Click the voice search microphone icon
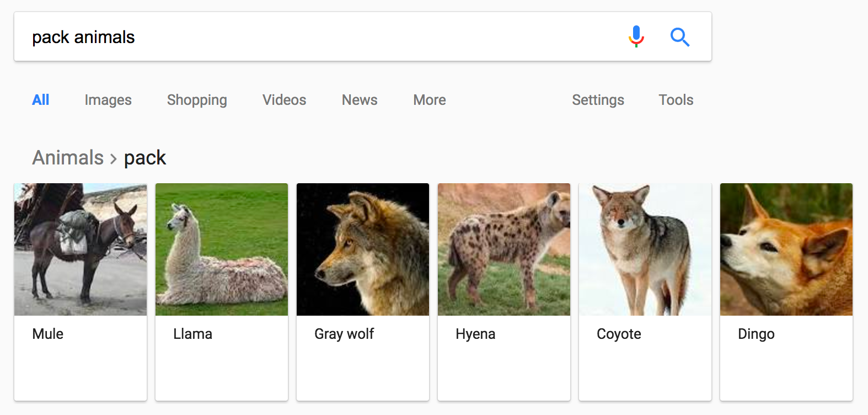868x415 pixels. [x=636, y=36]
